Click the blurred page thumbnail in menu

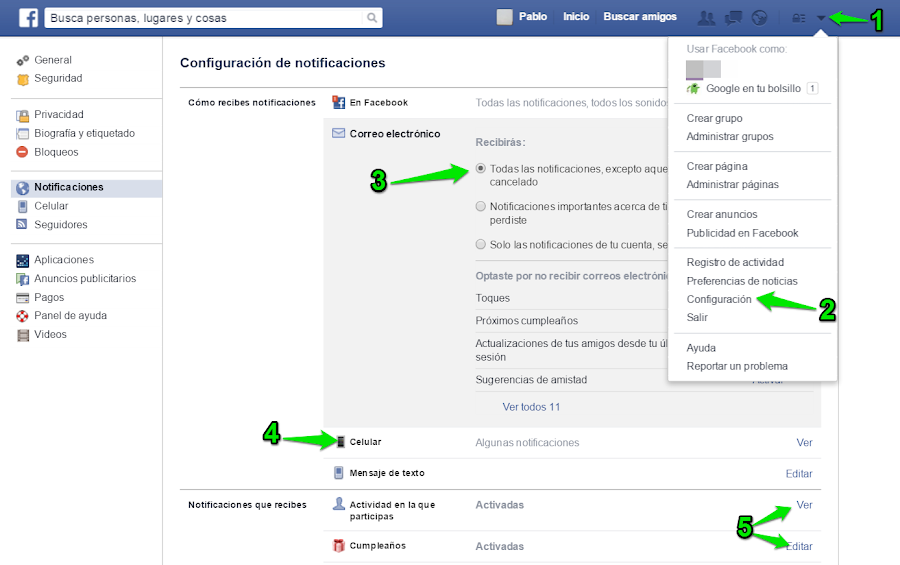pos(703,69)
